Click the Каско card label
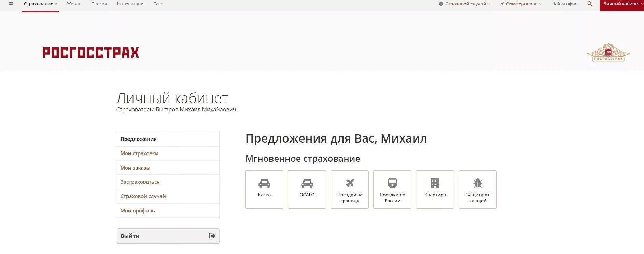This screenshot has width=644, height=254. coord(264,195)
